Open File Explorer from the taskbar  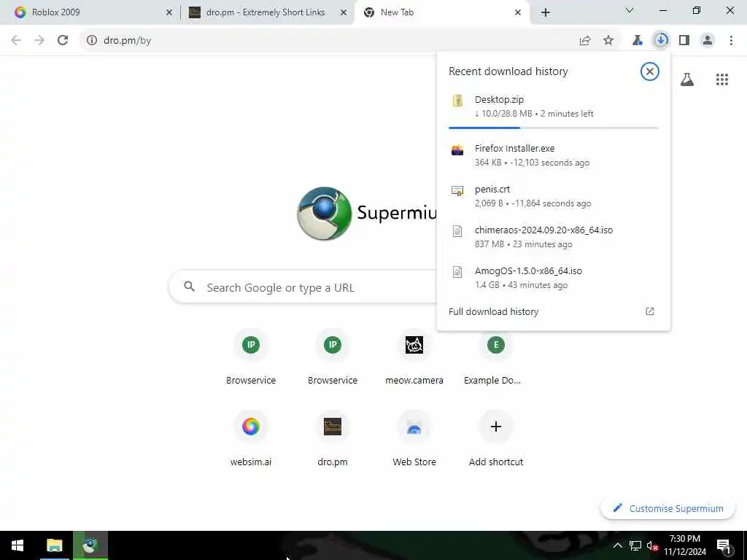point(54,545)
